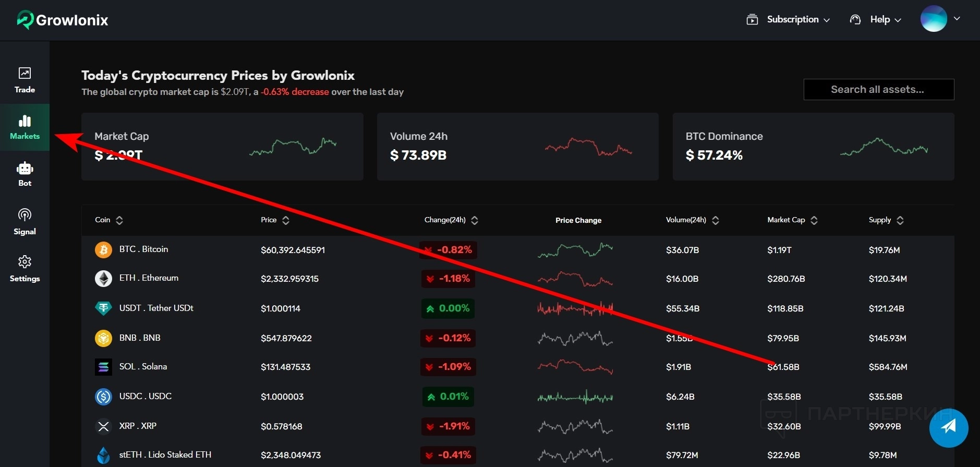Click the blue Telegram chat button
This screenshot has width=980, height=467.
pos(948,427)
